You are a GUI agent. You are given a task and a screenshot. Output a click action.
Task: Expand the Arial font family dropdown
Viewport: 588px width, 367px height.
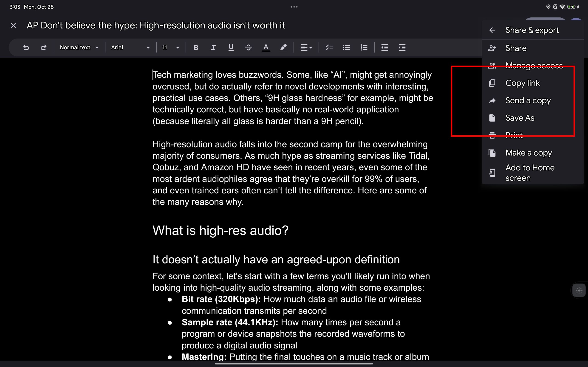tap(149, 47)
